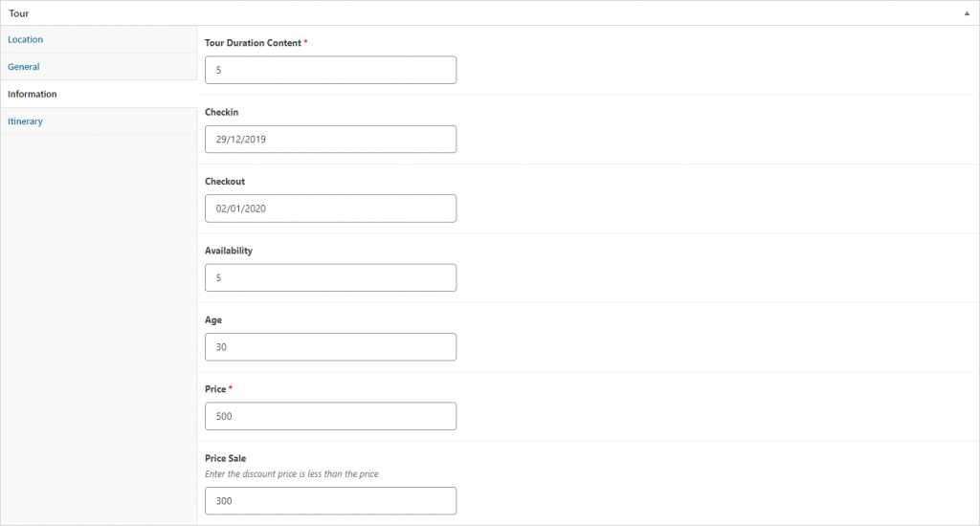
Task: Select the Availability input box
Action: [330, 278]
